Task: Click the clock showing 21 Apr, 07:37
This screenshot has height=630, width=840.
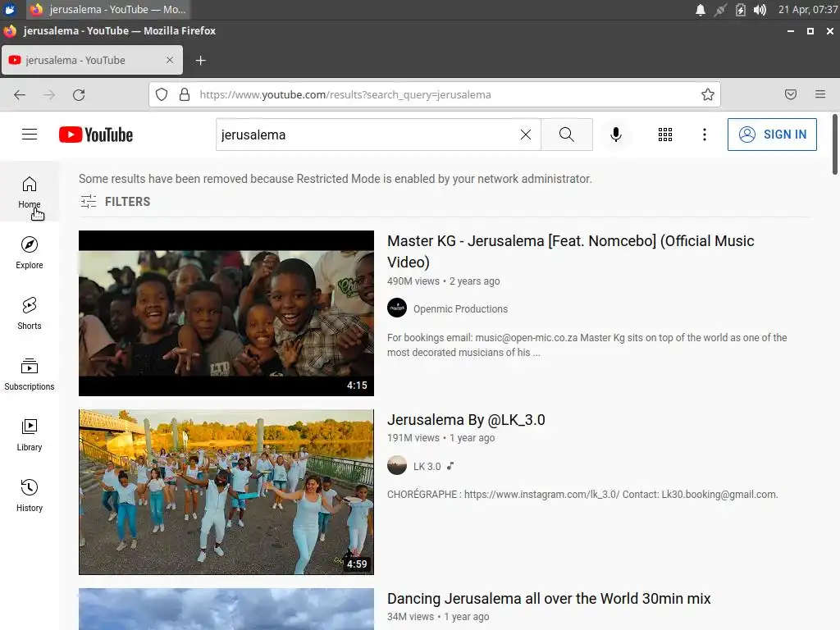Action: (807, 10)
